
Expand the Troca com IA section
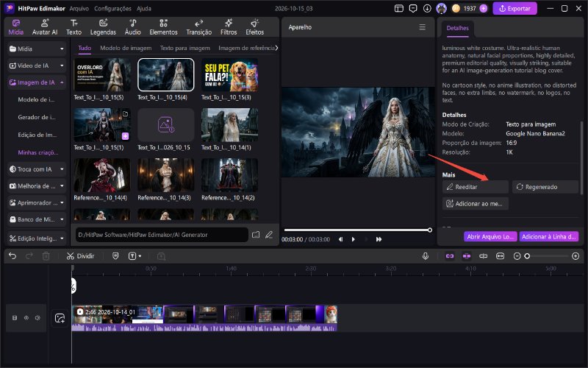point(37,169)
